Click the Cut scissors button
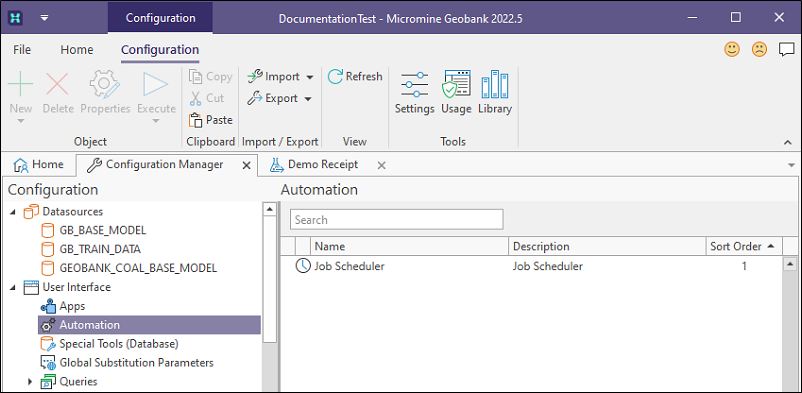Viewport: 802px width, 393px height. point(207,98)
